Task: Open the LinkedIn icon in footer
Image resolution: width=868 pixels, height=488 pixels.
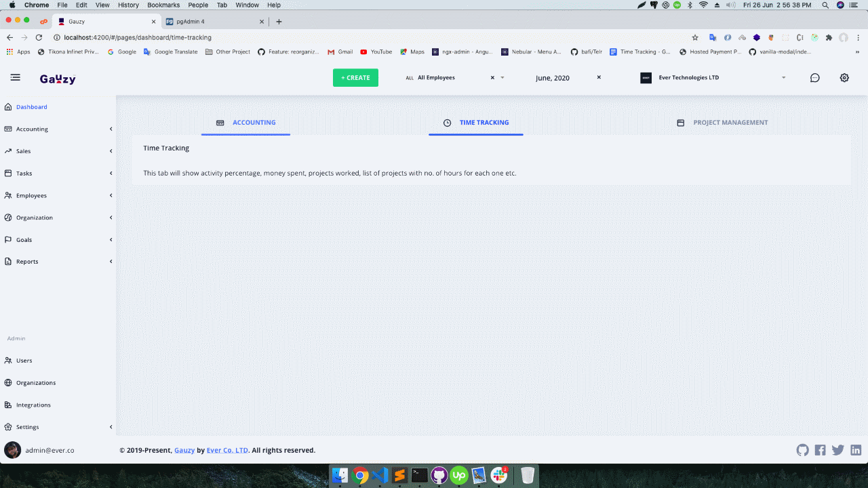Action: [x=856, y=450]
